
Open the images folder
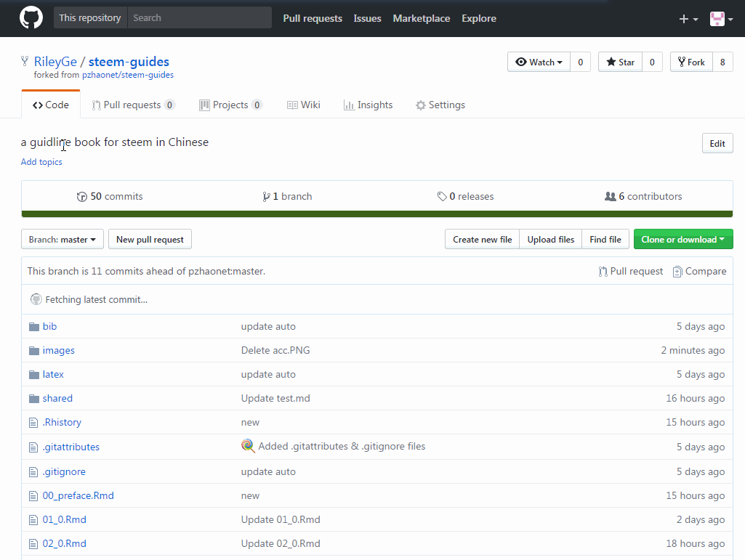click(x=58, y=351)
